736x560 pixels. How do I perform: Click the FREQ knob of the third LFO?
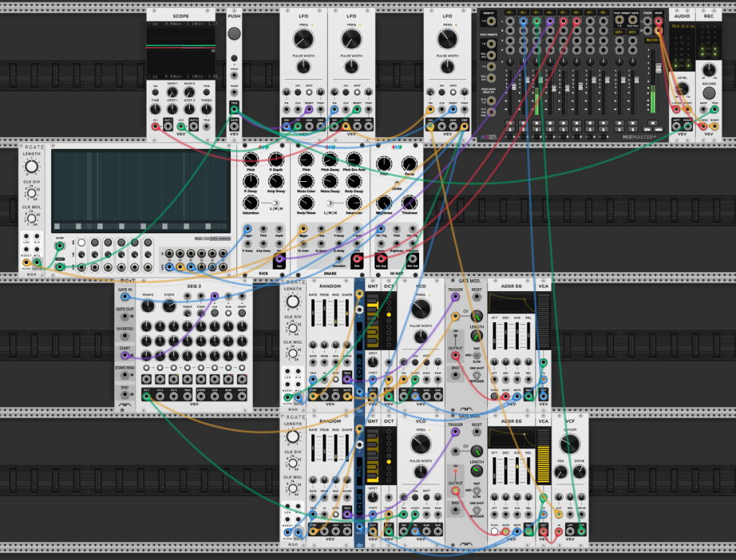[x=447, y=40]
